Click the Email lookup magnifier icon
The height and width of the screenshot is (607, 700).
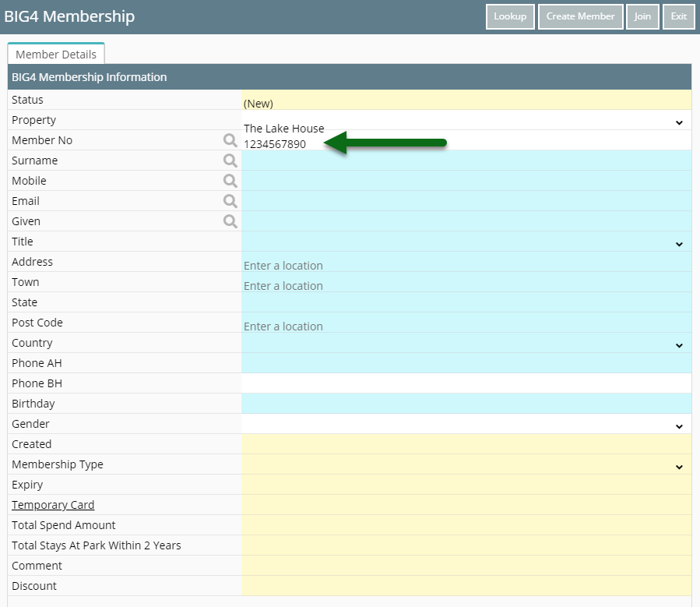coord(230,201)
